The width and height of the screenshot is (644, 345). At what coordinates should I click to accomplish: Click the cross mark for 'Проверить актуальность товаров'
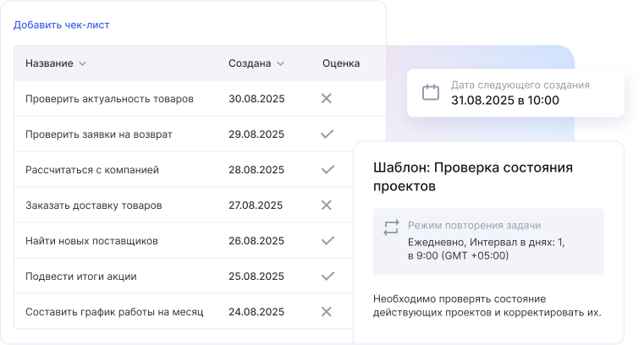[327, 99]
